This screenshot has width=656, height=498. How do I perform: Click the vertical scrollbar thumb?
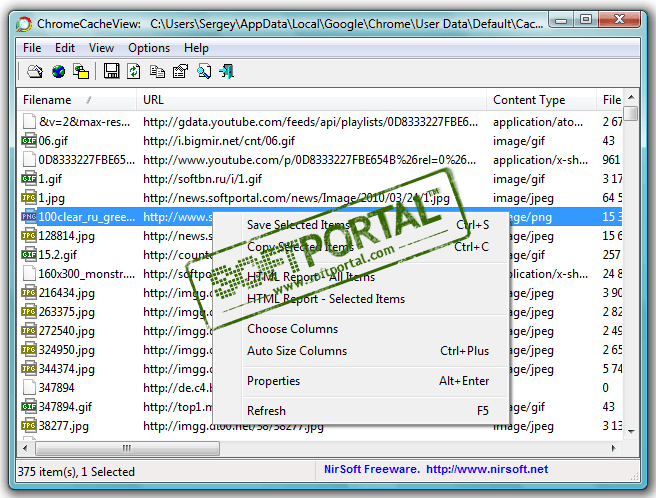[x=631, y=114]
